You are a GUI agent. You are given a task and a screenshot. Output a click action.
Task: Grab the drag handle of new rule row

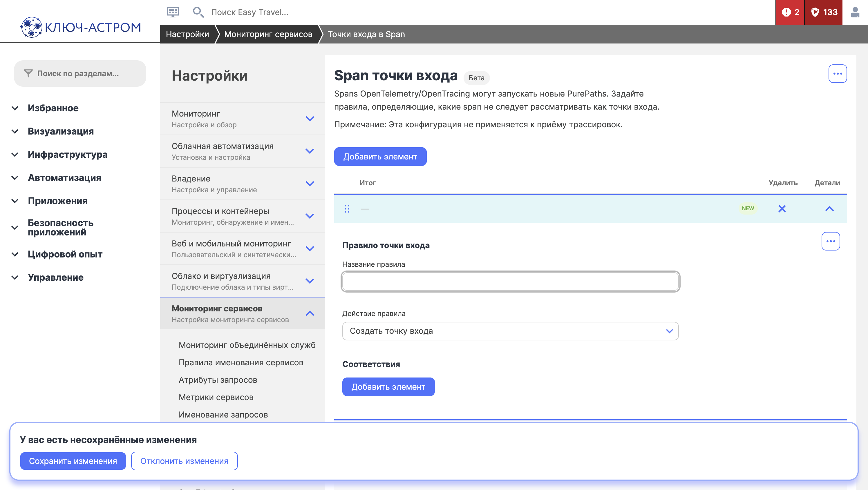[x=347, y=209]
